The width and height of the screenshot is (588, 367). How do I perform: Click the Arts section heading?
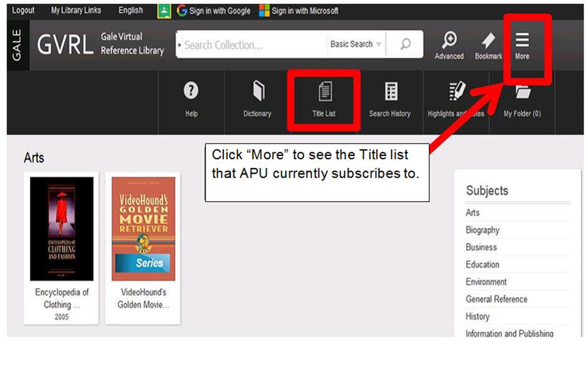point(34,158)
